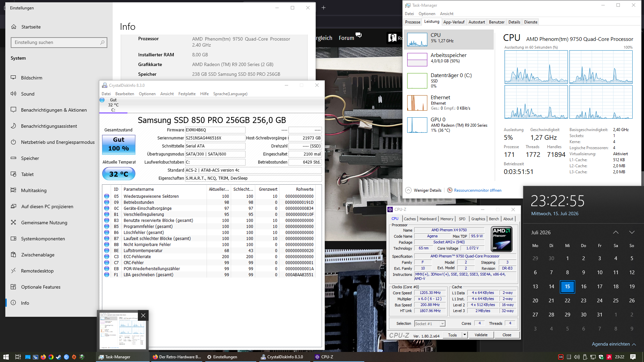Switch to the Memory tab in CPU-Z
This screenshot has height=362, width=644.
(x=447, y=219)
